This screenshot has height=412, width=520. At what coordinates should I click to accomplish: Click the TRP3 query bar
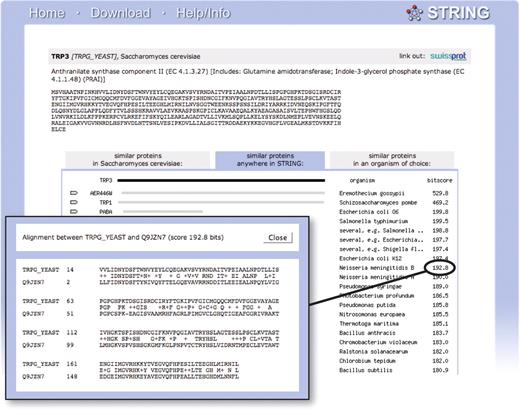(221, 180)
